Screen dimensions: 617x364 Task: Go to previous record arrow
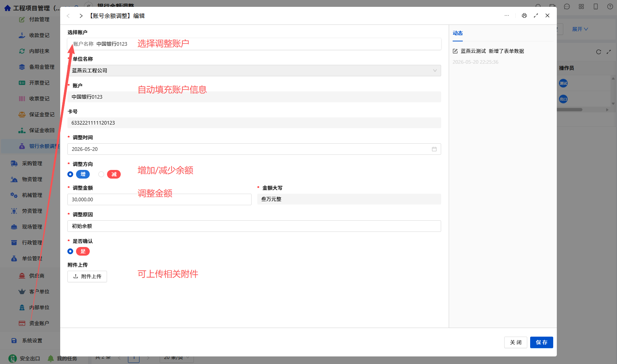(68, 16)
